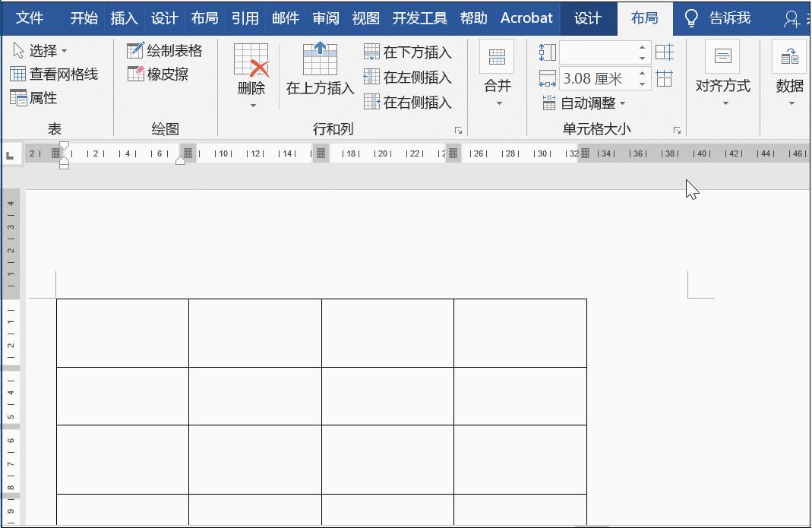Switch to the table 设计 tab

pos(589,17)
